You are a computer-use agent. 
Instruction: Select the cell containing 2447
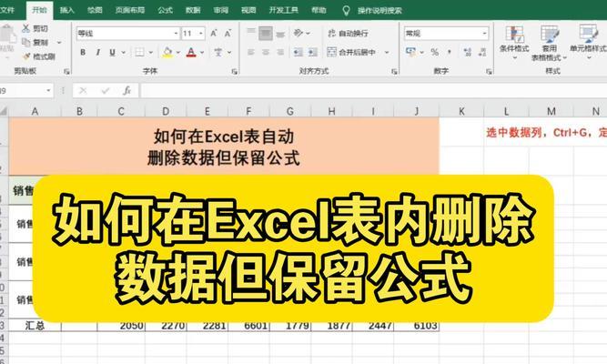373,326
